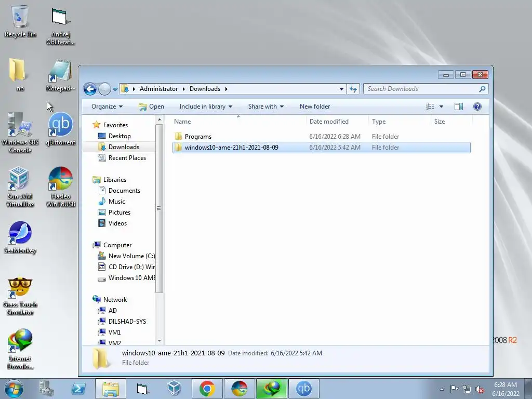Launch the qBittorrent desktop shortcut
The height and width of the screenshot is (399, 532).
click(x=60, y=129)
